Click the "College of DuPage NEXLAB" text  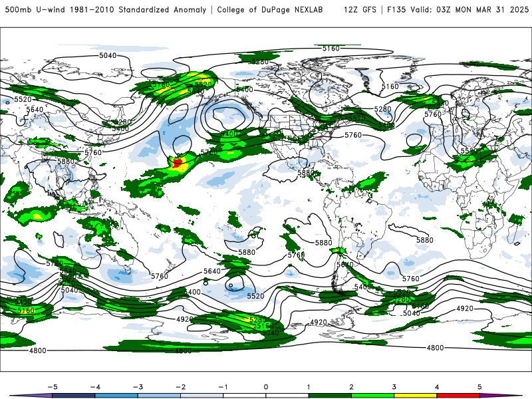(x=270, y=9)
